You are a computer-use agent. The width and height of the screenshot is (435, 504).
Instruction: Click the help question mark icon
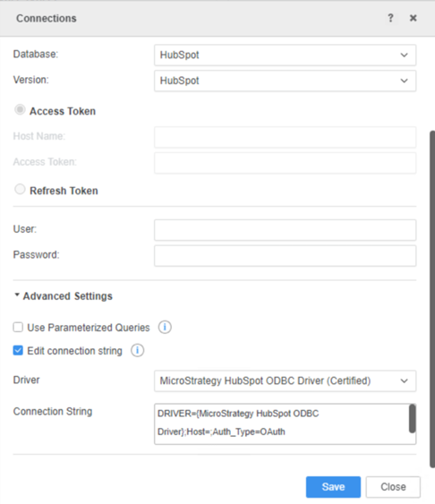pyautogui.click(x=390, y=18)
